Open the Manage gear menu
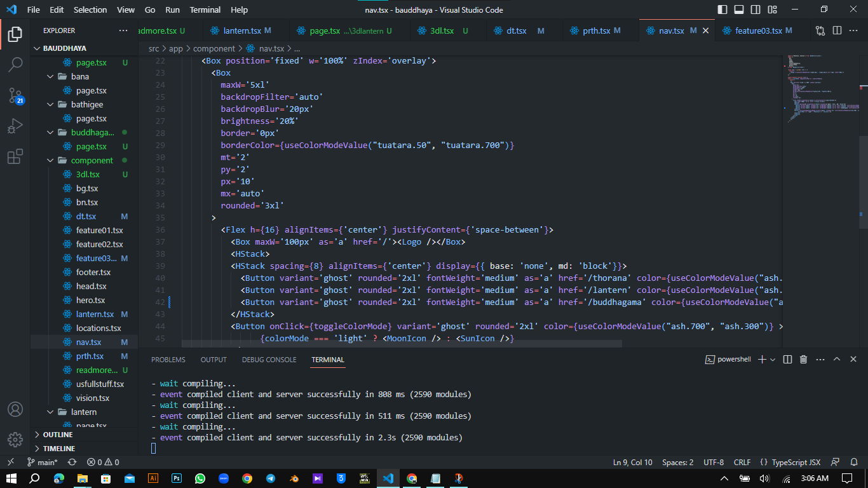868x488 pixels. (x=15, y=440)
